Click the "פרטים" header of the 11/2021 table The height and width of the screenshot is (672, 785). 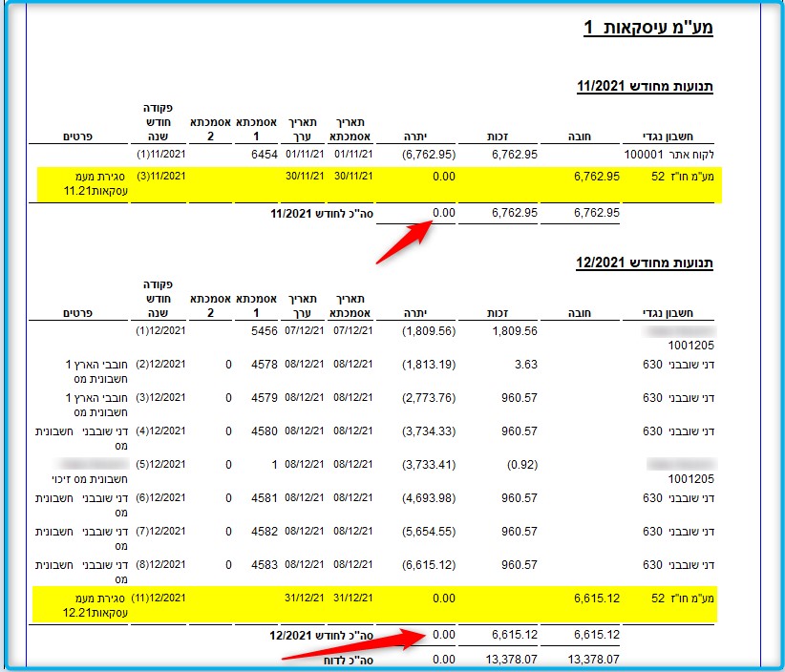77,136
